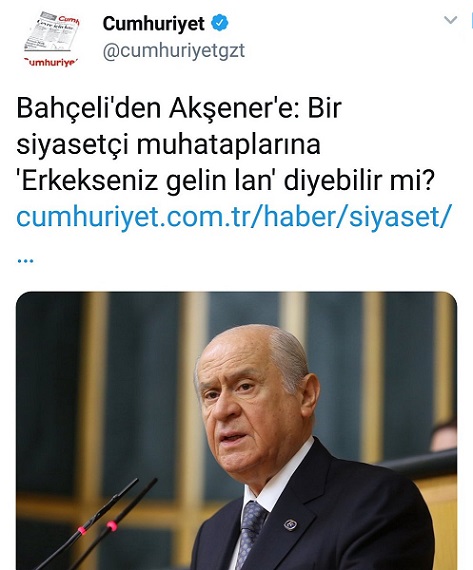Click the newspaper graphic in the avatar
The height and width of the screenshot is (570, 473).
point(51,33)
